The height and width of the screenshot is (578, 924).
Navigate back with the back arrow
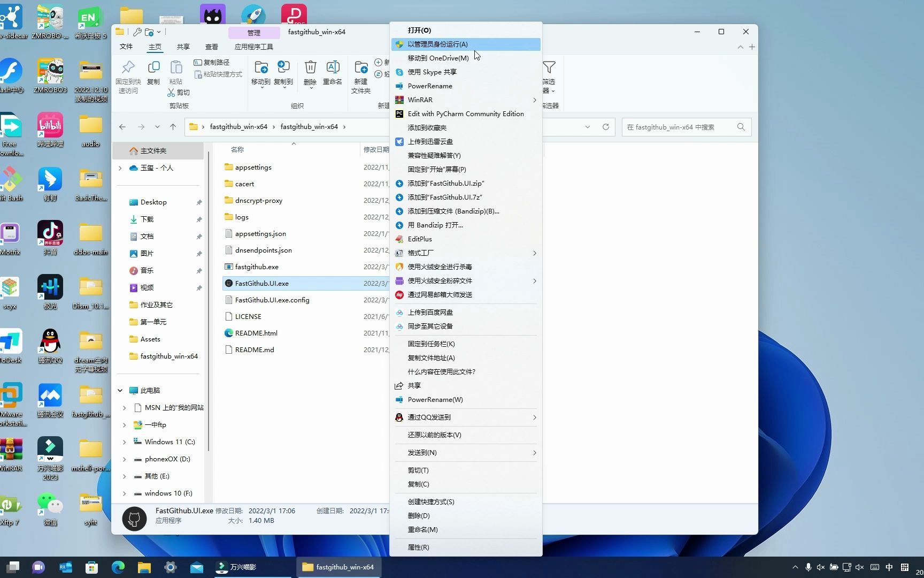click(x=122, y=127)
